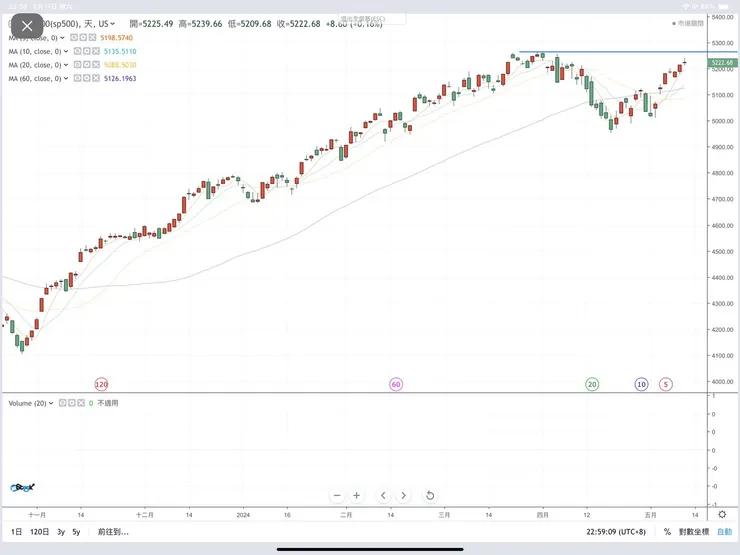Switch to the 5y time range
This screenshot has height=555, width=740.
click(x=76, y=532)
